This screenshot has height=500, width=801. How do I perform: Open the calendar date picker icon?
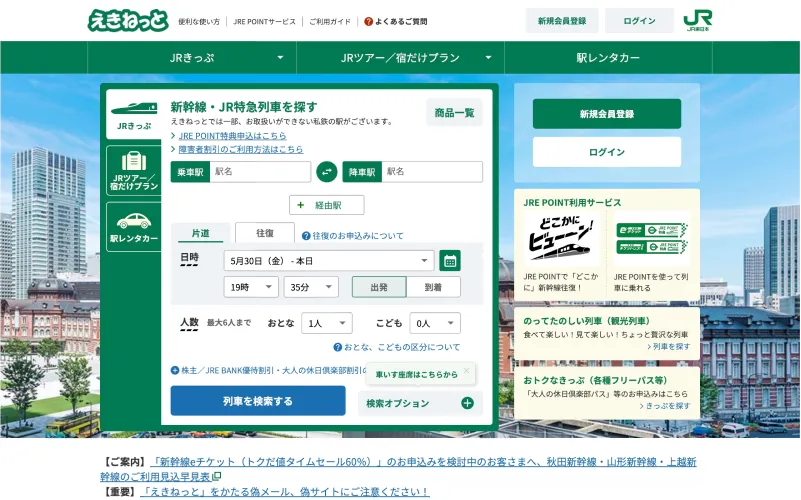tap(450, 261)
